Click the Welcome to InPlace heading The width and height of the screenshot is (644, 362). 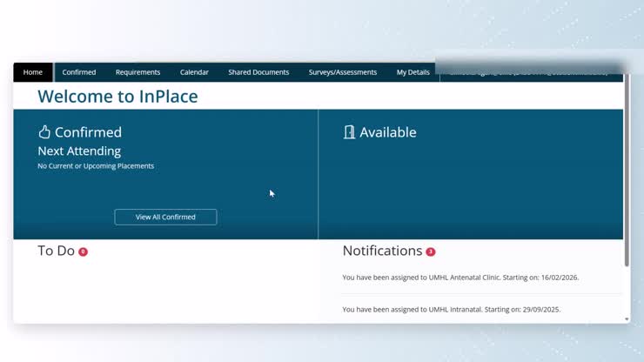pos(117,96)
